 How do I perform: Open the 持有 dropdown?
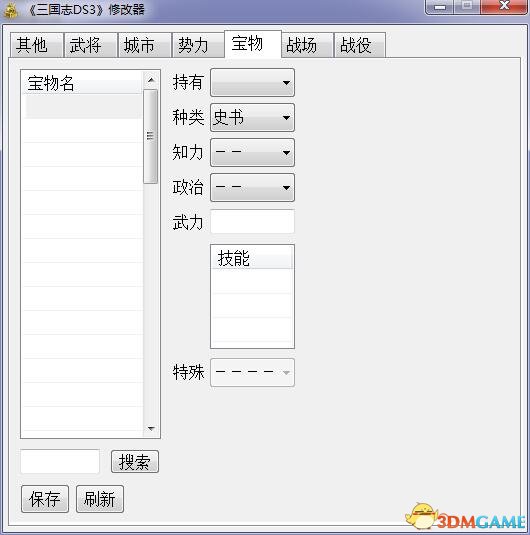point(252,83)
